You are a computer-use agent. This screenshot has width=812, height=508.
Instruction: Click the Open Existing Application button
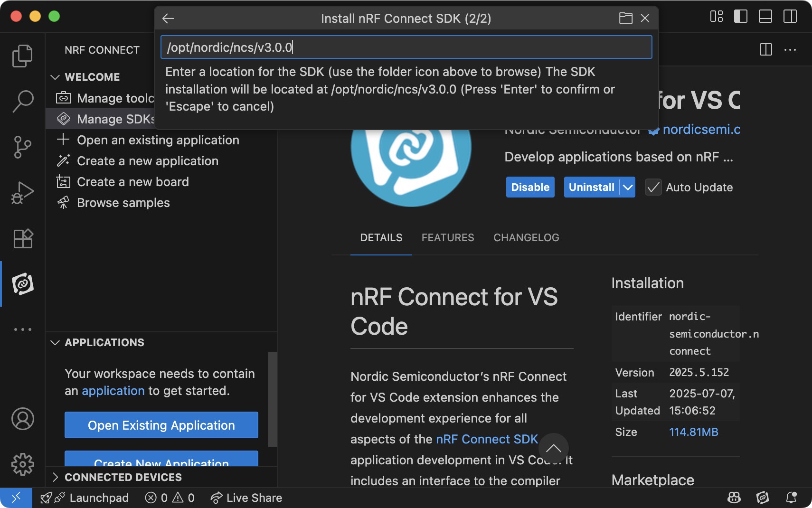tap(161, 425)
